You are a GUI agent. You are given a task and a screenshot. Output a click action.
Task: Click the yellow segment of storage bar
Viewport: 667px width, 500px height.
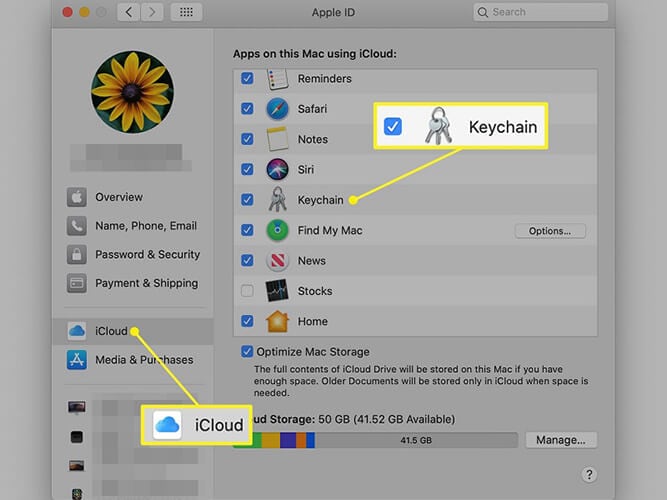(271, 440)
